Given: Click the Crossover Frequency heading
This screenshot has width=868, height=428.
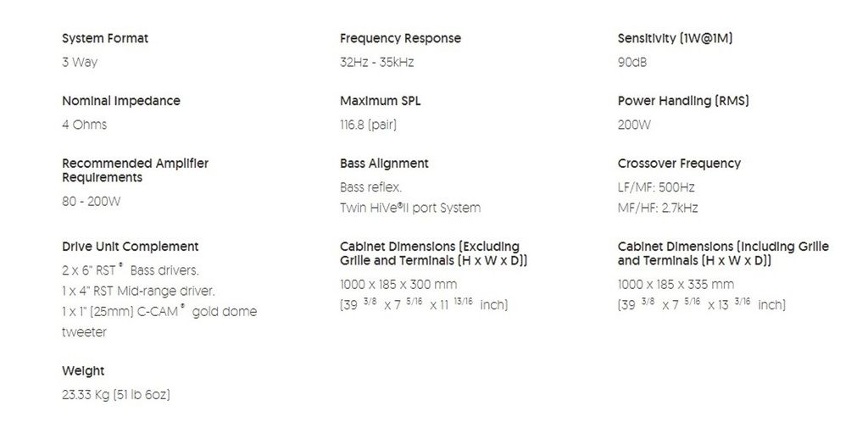Looking at the screenshot, I should point(679,164).
